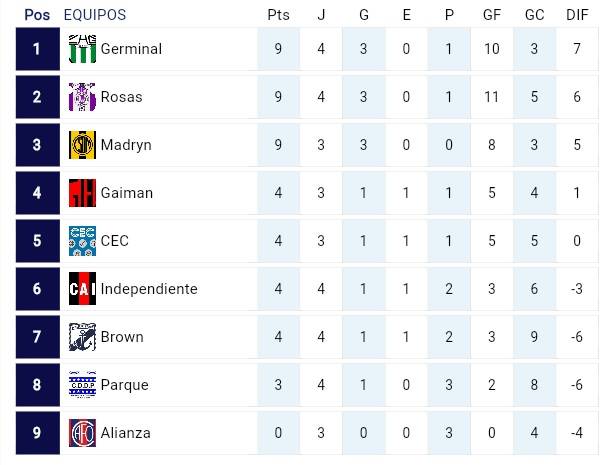Viewport: 614px width, 465px height.
Task: Click the EQUIPOS column header
Action: 95,15
